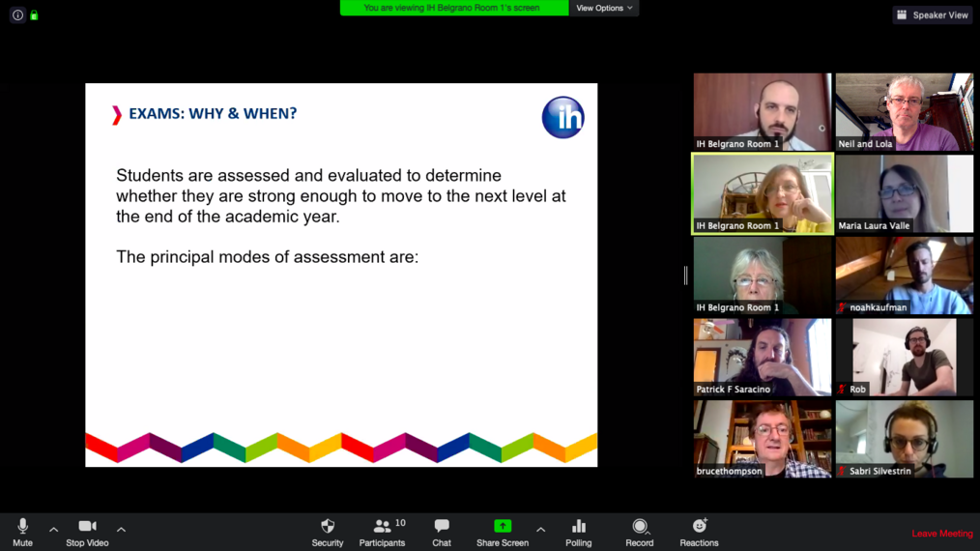Click the meeting information icon
Viewport: 980px width, 551px height.
click(17, 15)
